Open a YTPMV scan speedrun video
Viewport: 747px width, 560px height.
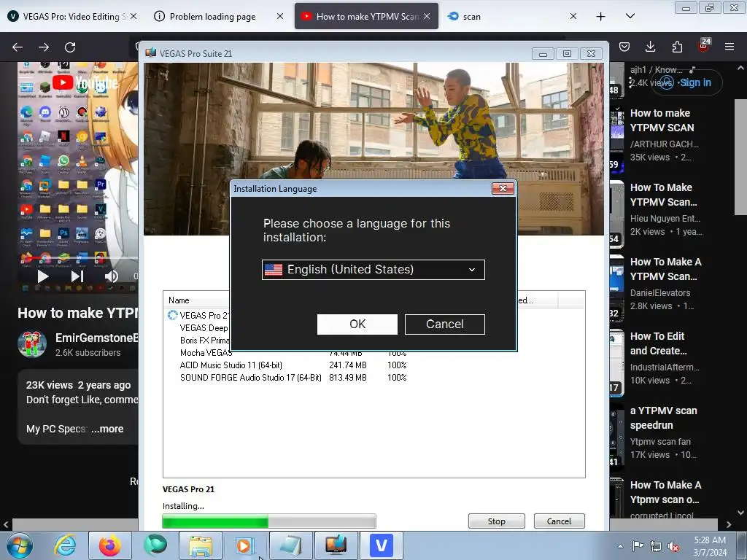point(663,418)
